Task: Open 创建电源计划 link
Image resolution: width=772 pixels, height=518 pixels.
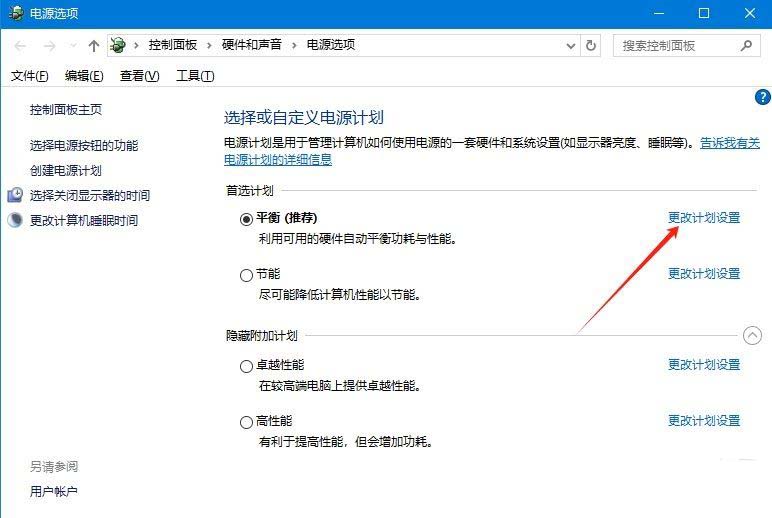Action: click(66, 170)
